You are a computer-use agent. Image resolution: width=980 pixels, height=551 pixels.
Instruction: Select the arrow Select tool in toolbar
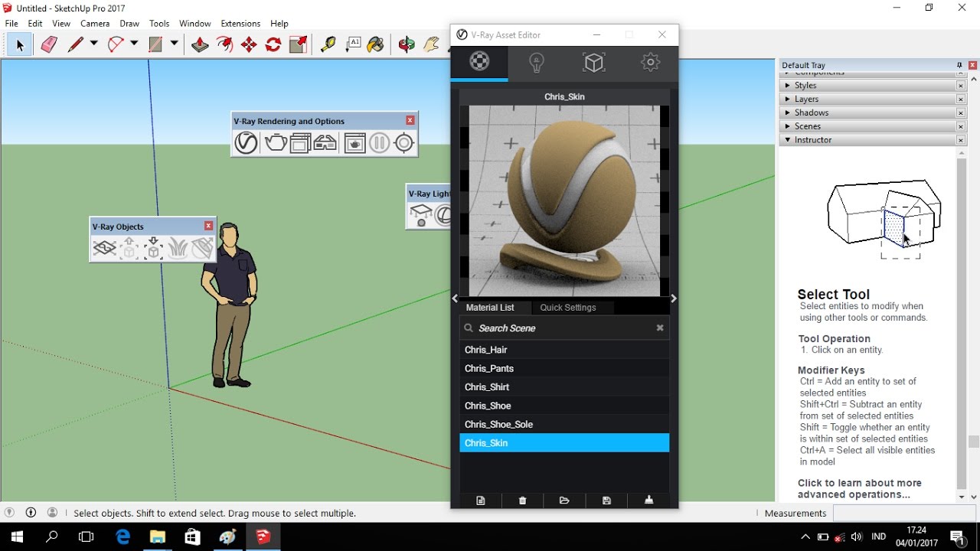click(x=20, y=45)
